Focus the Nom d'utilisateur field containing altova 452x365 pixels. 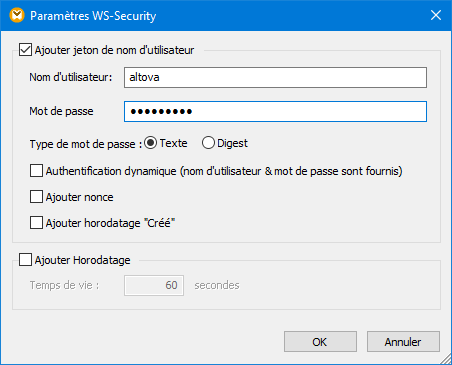click(x=275, y=78)
